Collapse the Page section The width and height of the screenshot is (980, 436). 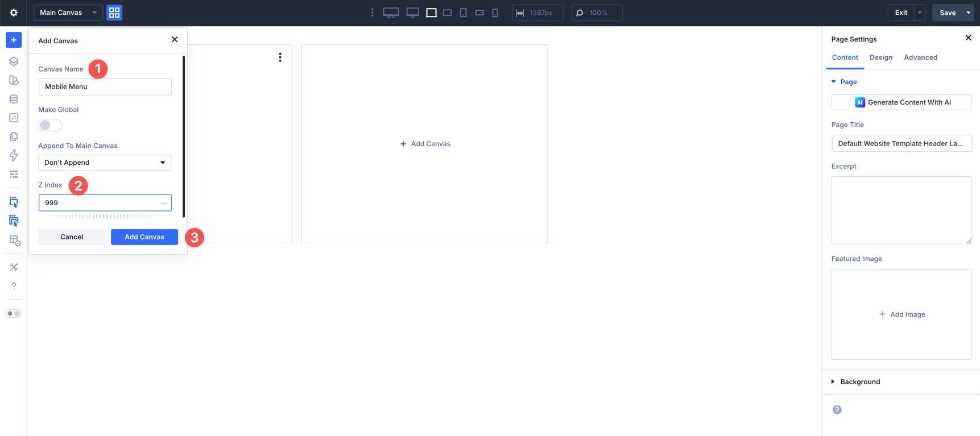[x=844, y=82]
